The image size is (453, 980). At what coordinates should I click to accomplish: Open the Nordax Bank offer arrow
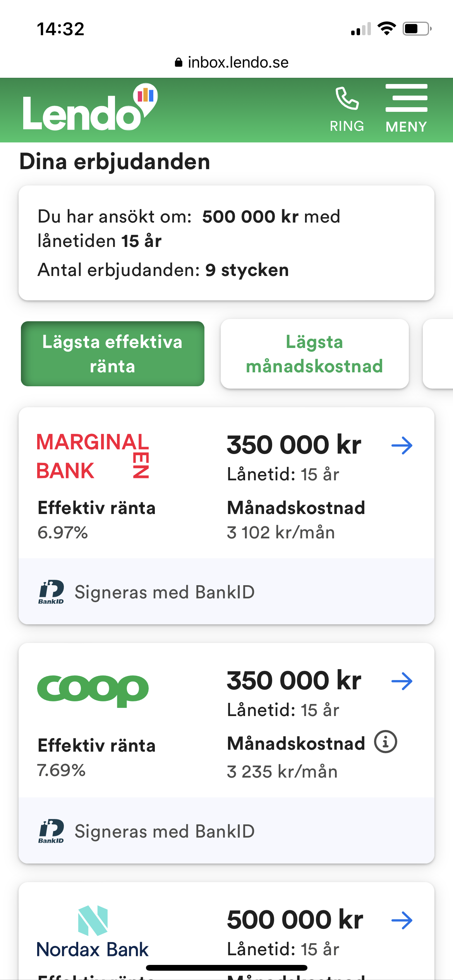(402, 920)
